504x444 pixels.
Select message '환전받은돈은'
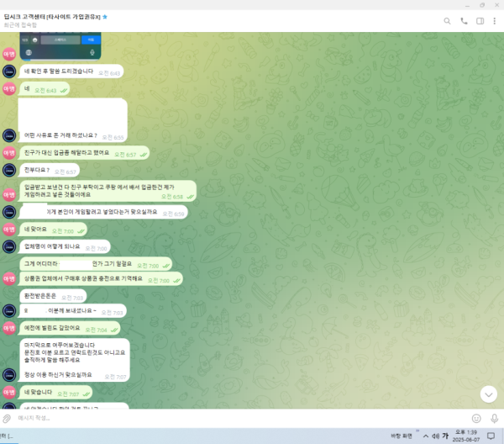(x=53, y=296)
